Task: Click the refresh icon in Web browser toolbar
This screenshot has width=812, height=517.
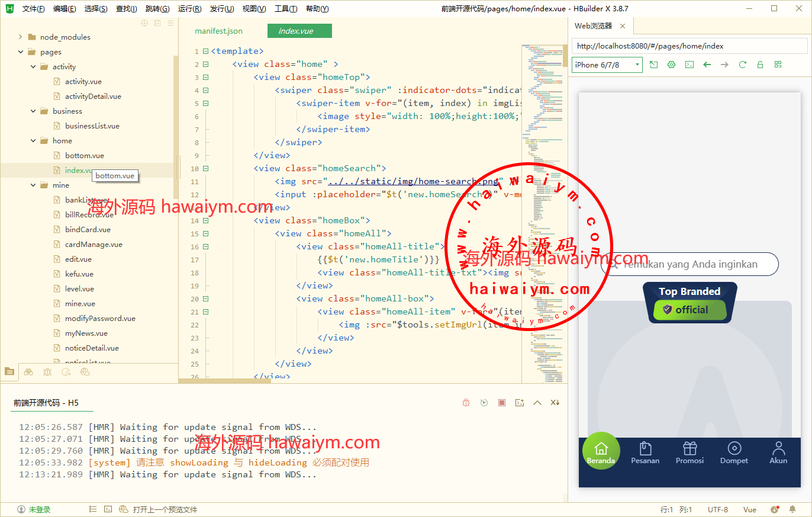Action: 742,65
